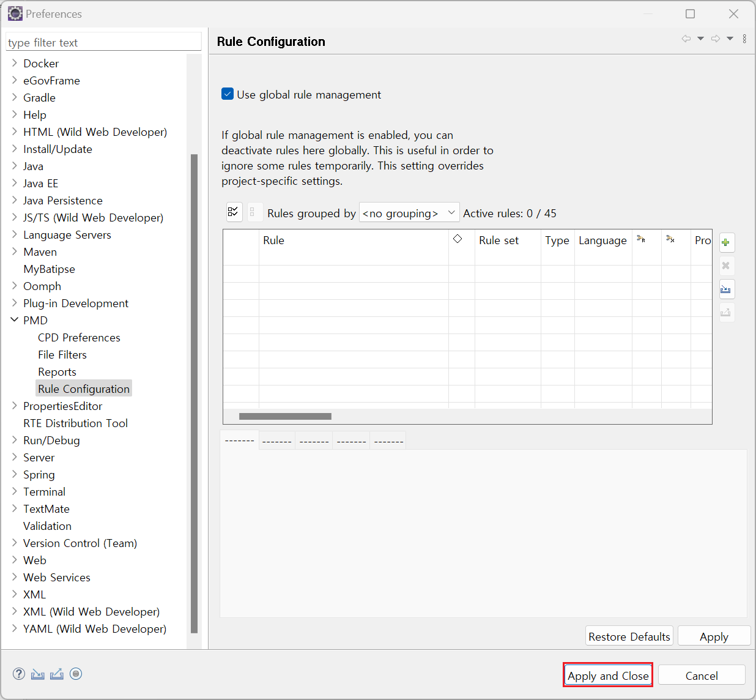Expand the Java EE tree node

pyautogui.click(x=15, y=183)
